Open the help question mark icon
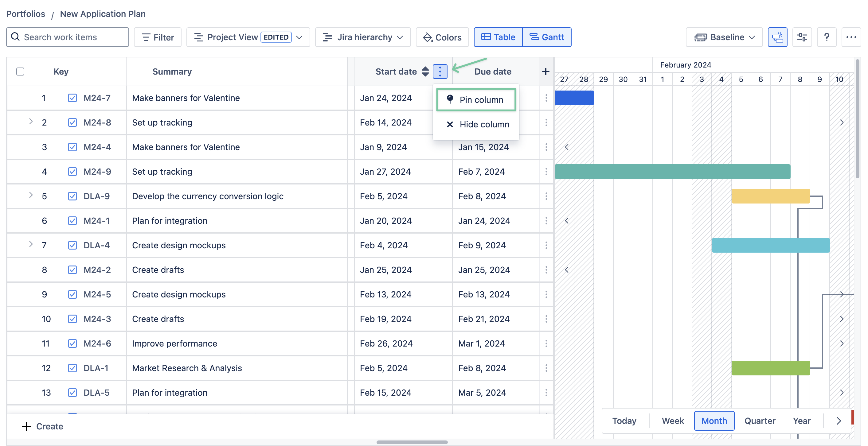This screenshot has width=868, height=446. (x=826, y=37)
